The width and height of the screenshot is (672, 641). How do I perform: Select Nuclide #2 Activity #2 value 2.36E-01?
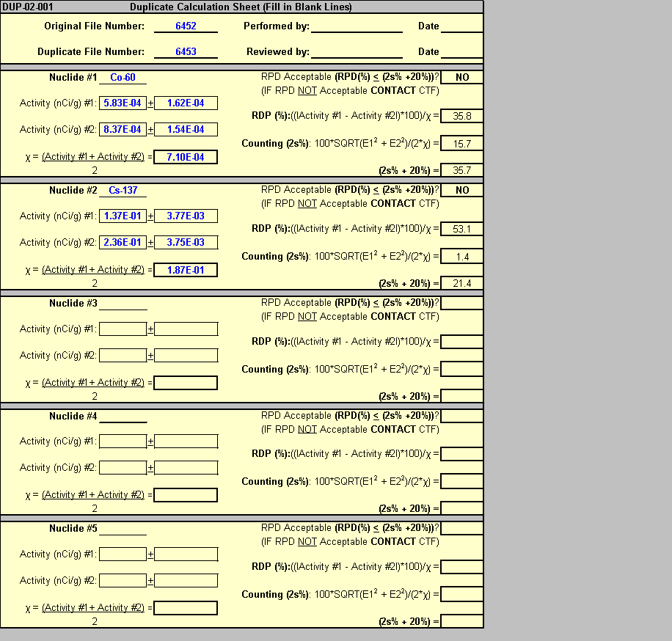(x=123, y=242)
